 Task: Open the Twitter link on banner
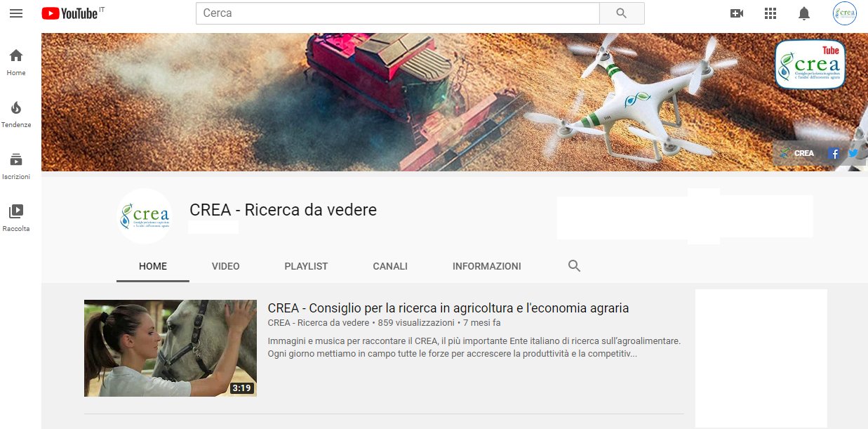point(853,153)
